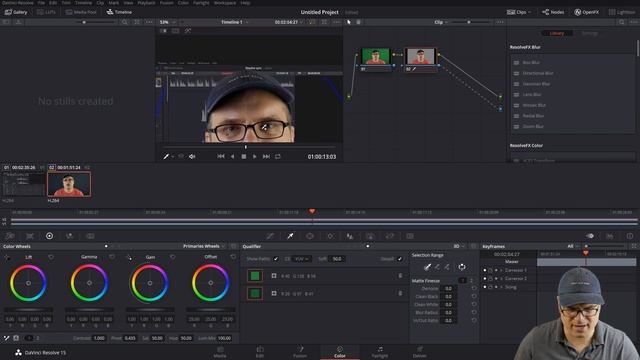Open the viewer zoom percentage dropdown
This screenshot has height=360, width=640.
coord(167,22)
